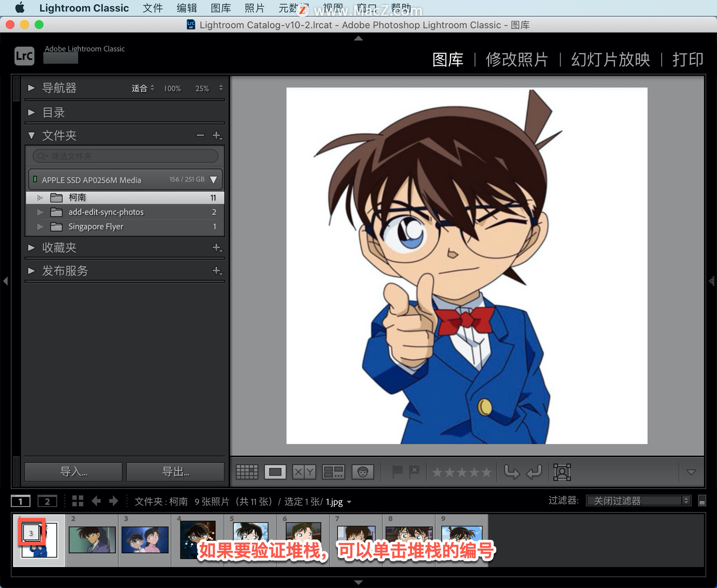Flag photo as picked
The width and height of the screenshot is (717, 588).
397,472
